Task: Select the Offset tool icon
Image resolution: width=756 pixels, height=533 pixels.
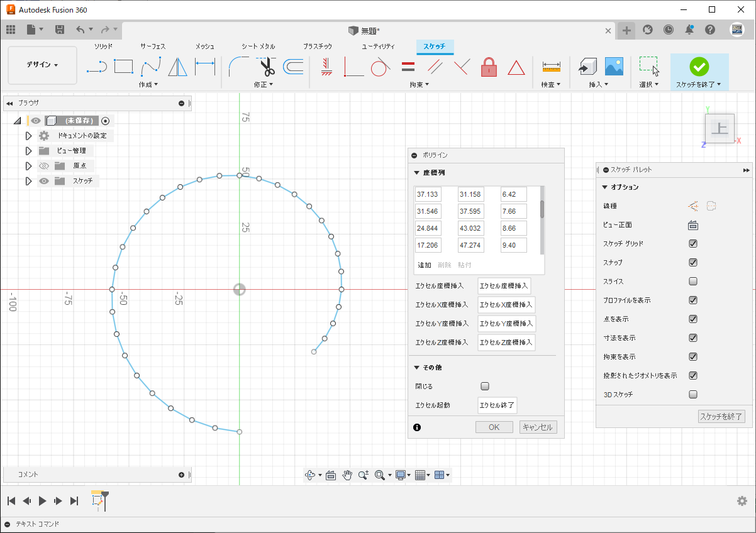Action: coord(293,66)
